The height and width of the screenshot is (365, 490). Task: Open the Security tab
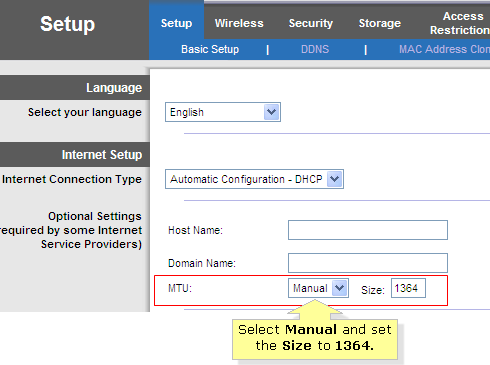coord(311,23)
